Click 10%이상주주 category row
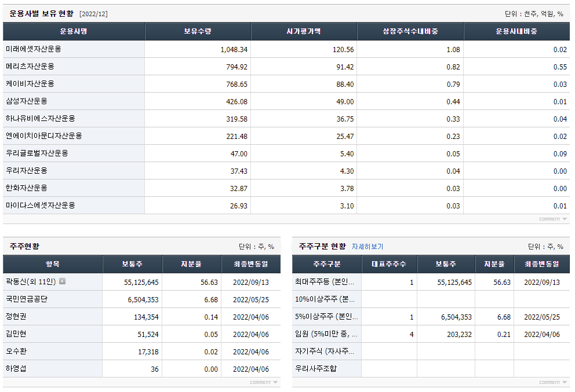 click(431, 299)
